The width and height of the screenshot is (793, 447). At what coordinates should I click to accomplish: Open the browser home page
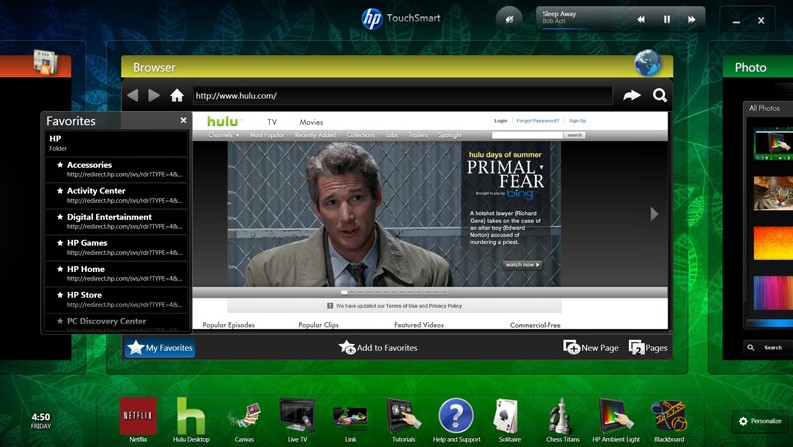point(177,95)
